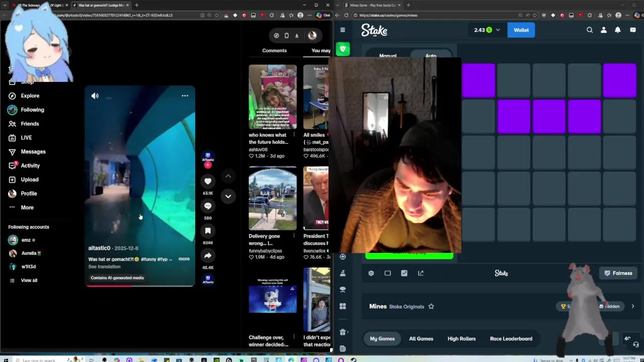Viewport: 644px width, 362px height.
Task: Expand video caption with 'more'
Action: point(184,259)
